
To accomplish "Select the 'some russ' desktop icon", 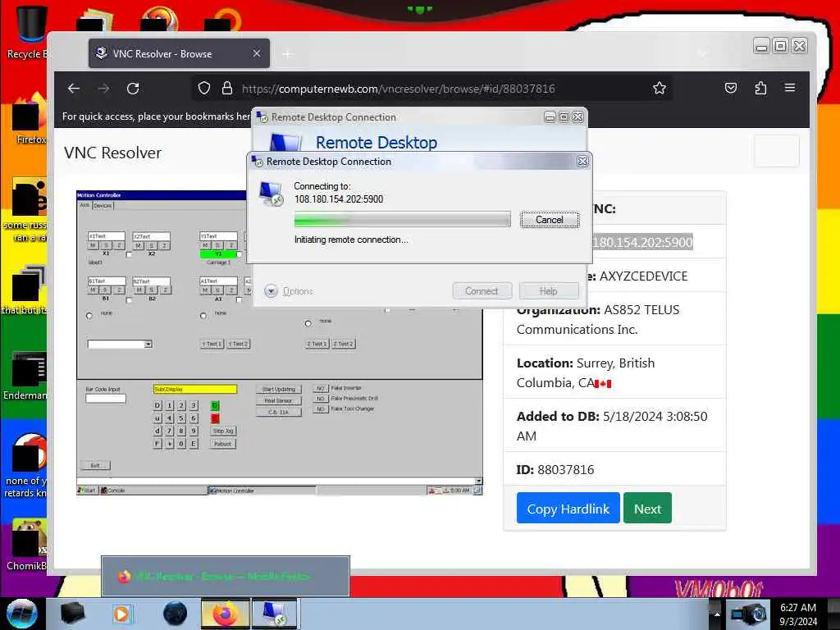I will 25,210.
